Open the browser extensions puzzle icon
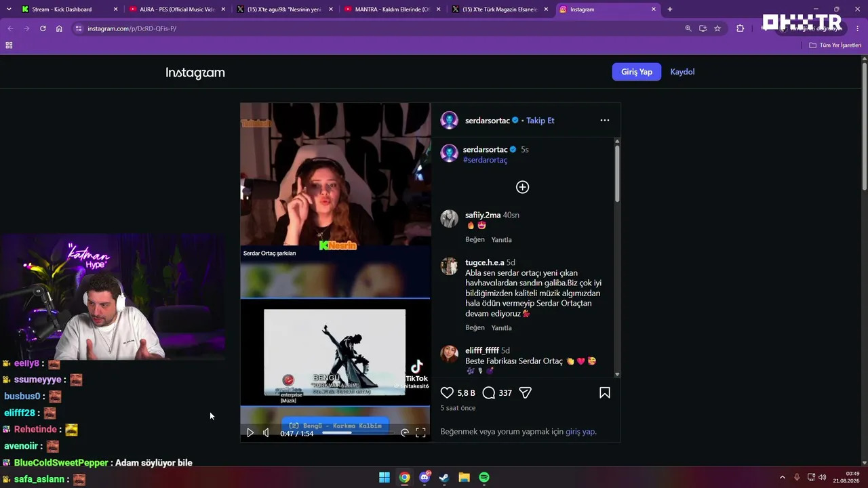 pos(740,28)
